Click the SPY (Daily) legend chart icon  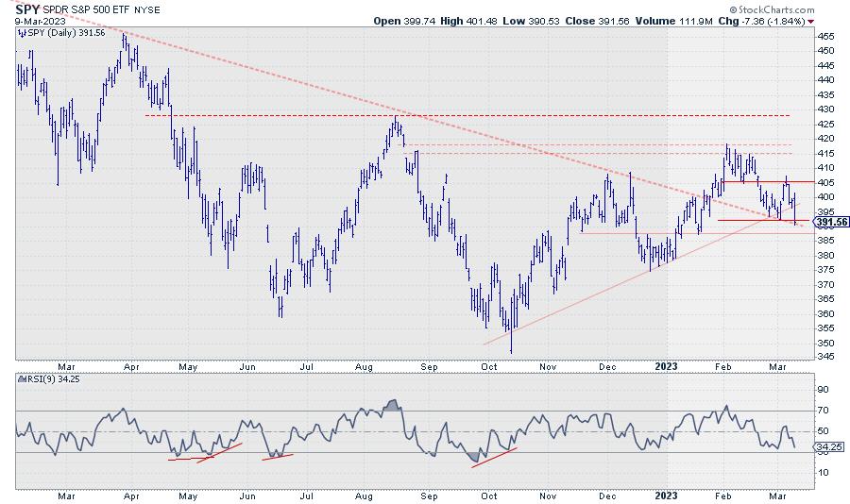[x=22, y=33]
